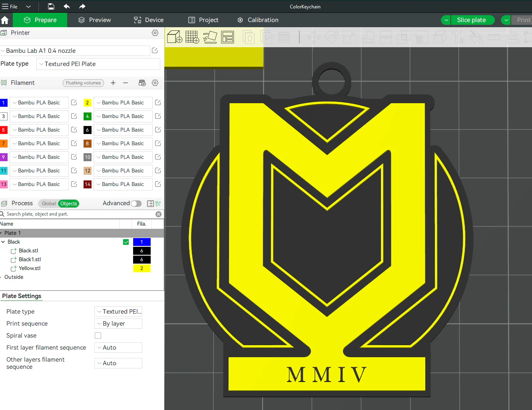
Task: Click the Lay on face tool icon
Action: tap(368, 38)
